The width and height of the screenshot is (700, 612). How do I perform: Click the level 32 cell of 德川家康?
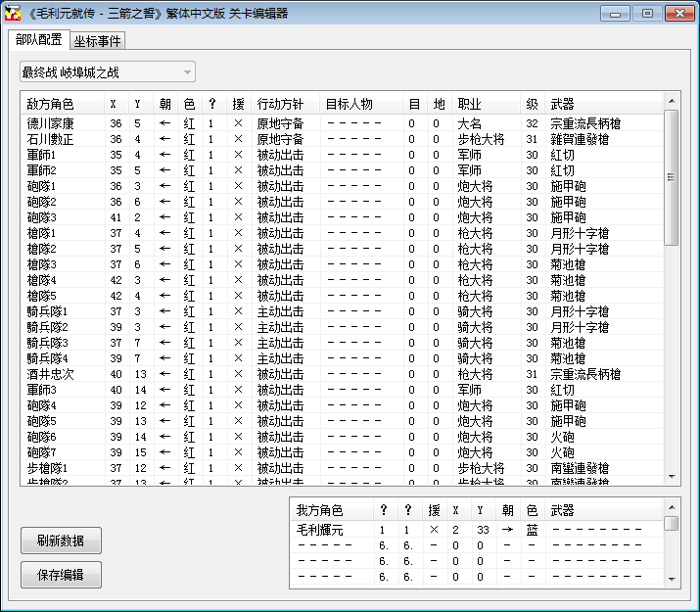532,123
